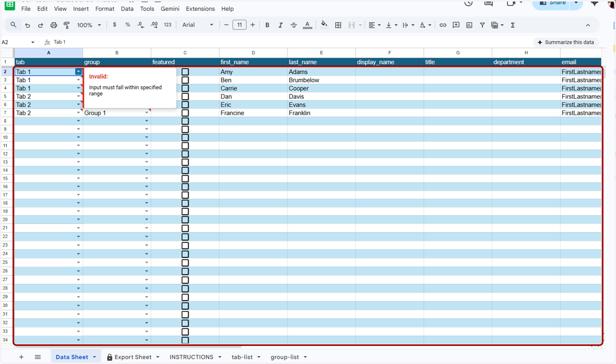Open horizontal align options
616x364 pixels.
point(375,25)
